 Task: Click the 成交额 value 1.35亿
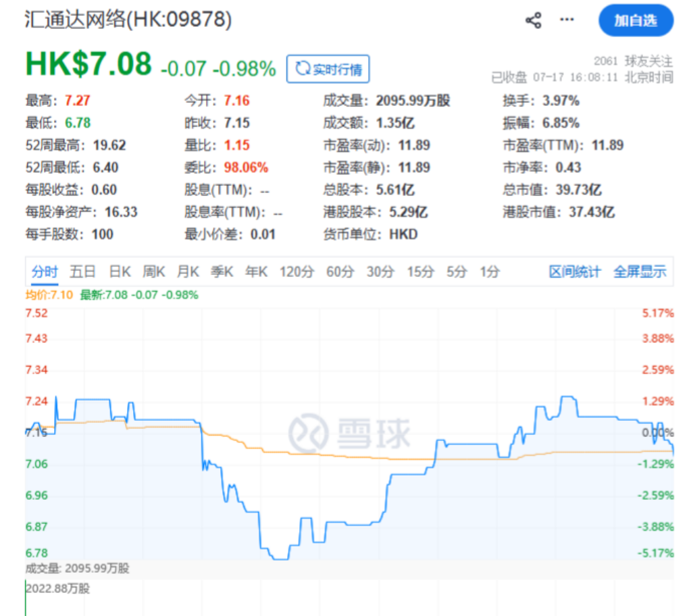point(395,123)
